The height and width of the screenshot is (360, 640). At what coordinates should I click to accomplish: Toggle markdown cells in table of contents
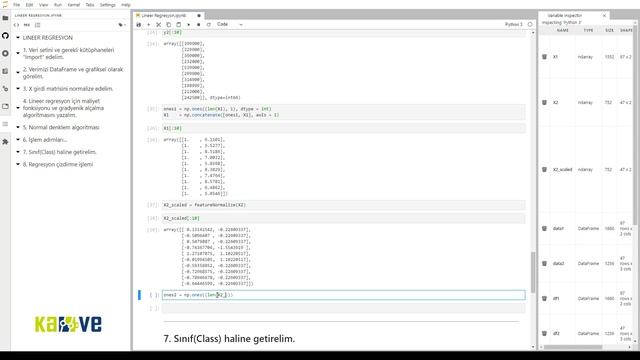click(x=27, y=25)
